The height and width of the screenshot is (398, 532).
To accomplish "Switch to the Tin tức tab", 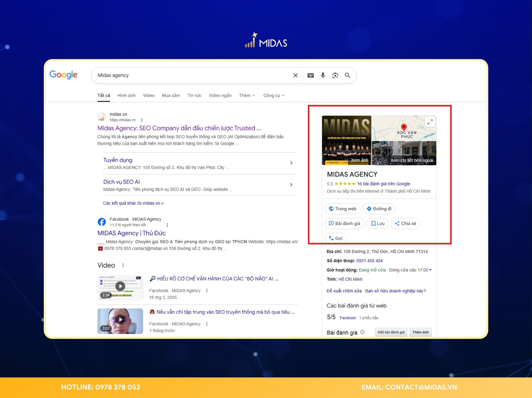I will 194,96.
